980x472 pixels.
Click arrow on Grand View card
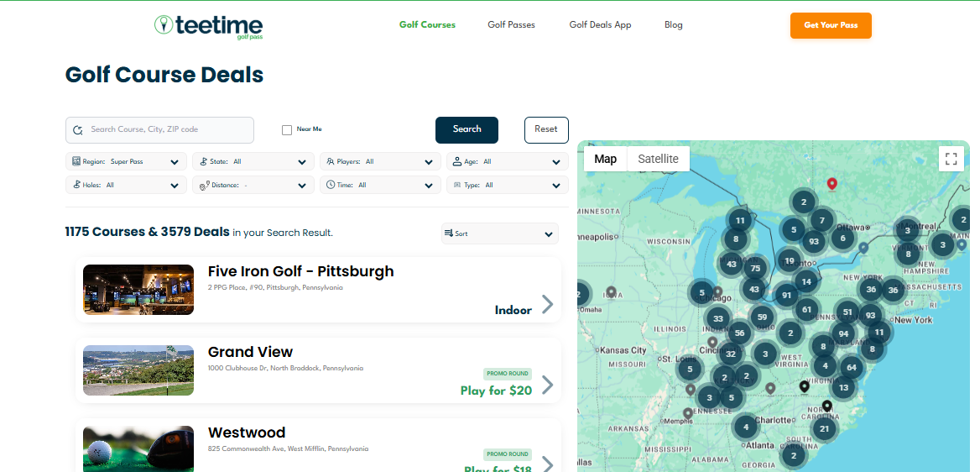pos(547,385)
